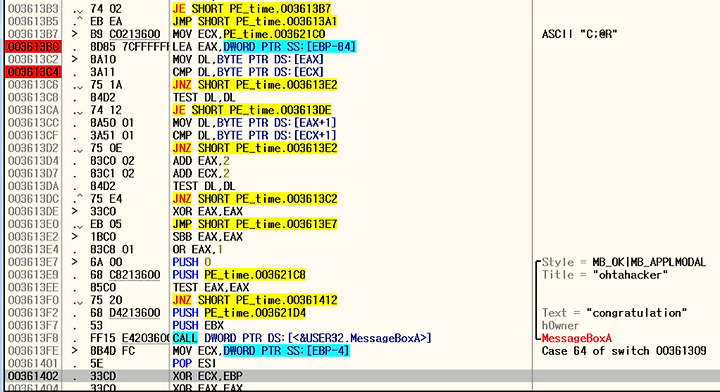This screenshot has height=392, width=720.
Task: Click hex bytes FF15 E4203600
Action: [x=129, y=338]
